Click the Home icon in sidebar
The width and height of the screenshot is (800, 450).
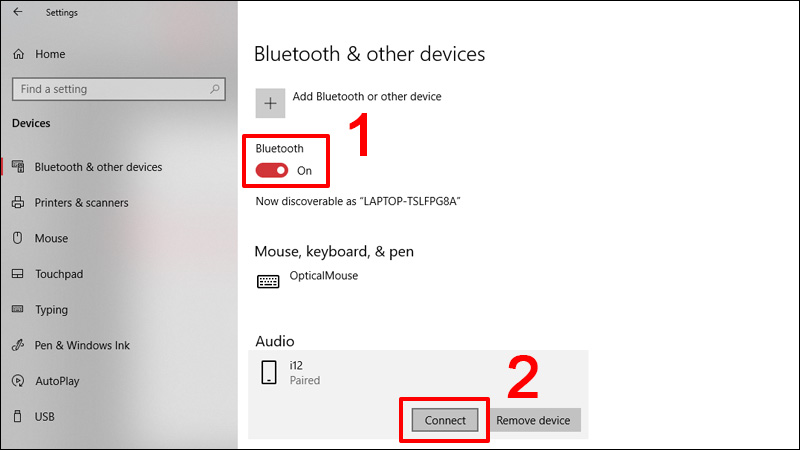(x=18, y=54)
